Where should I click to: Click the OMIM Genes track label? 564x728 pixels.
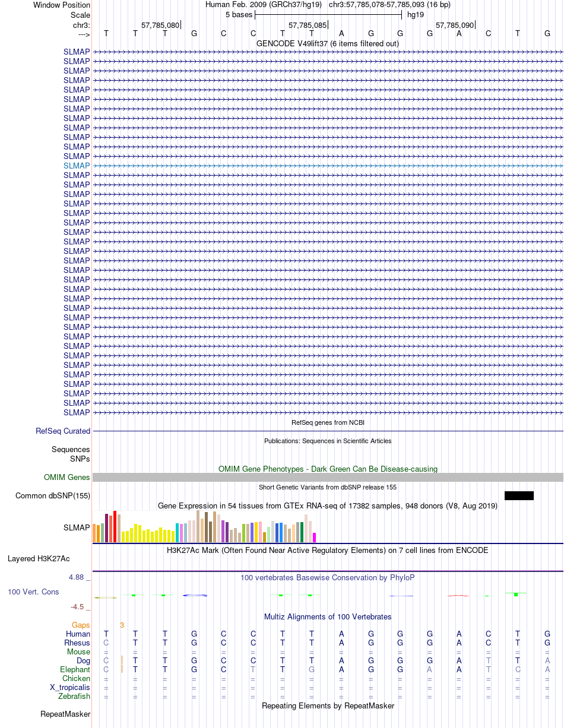pyautogui.click(x=67, y=477)
